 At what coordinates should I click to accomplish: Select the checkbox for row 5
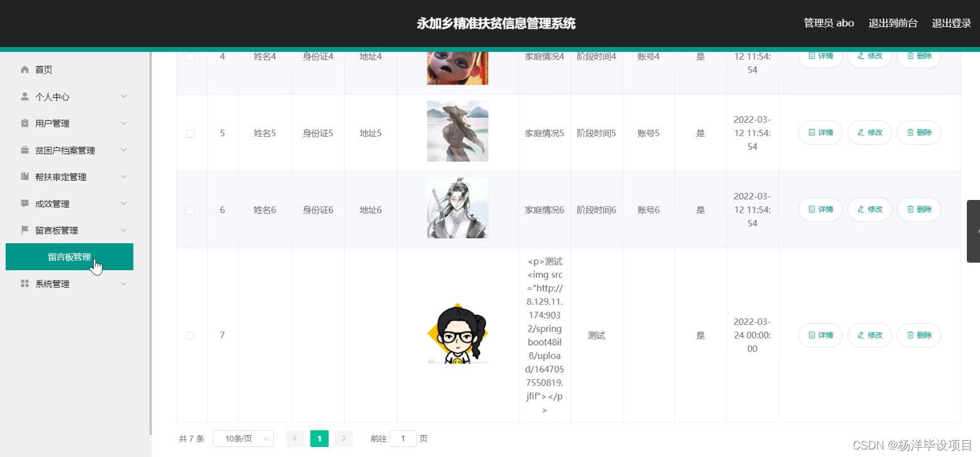190,134
